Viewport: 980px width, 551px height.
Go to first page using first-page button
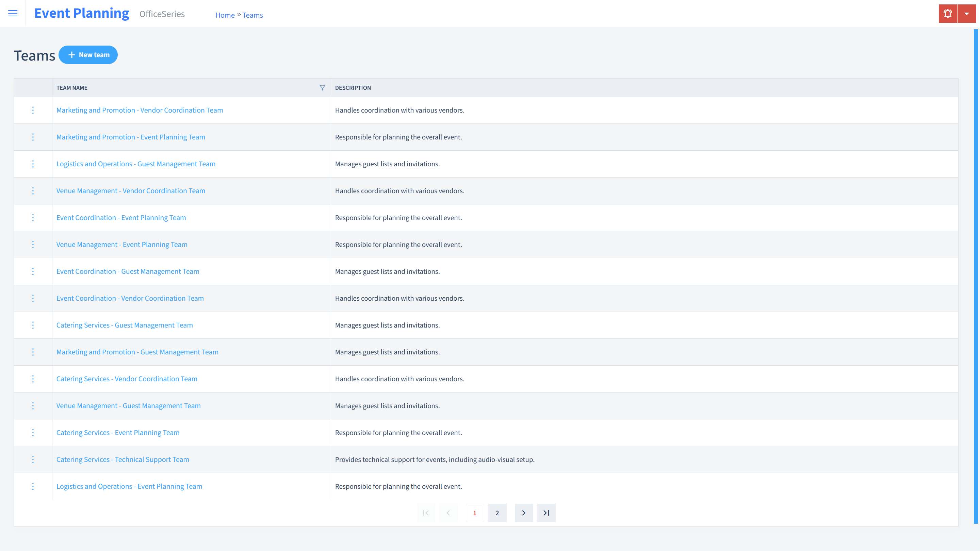click(426, 513)
